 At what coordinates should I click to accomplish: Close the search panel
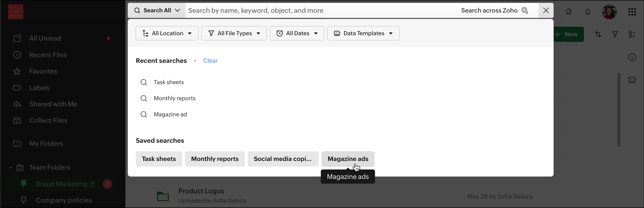tap(546, 10)
